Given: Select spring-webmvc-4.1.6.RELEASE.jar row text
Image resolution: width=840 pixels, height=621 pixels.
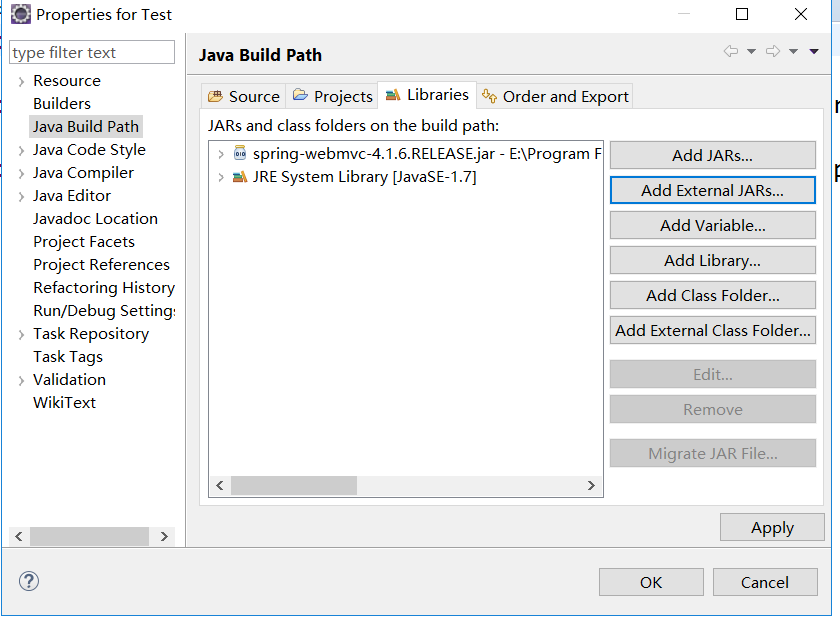Looking at the screenshot, I should (x=427, y=154).
